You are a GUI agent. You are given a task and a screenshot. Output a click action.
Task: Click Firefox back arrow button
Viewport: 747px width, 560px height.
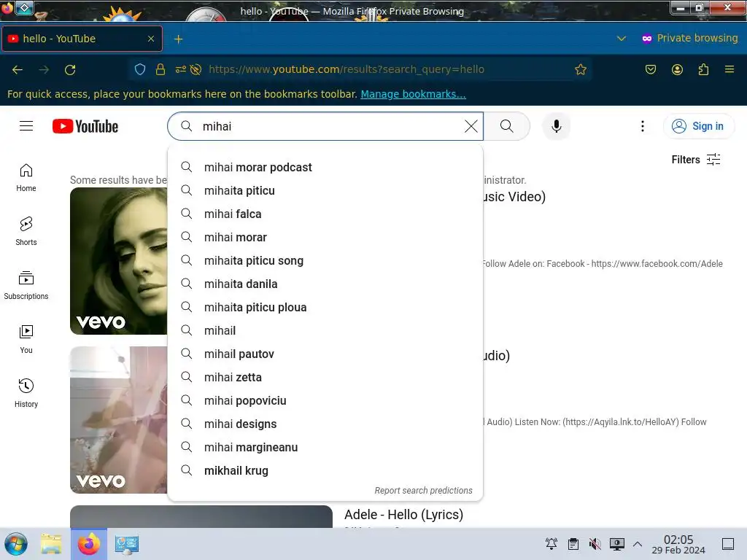click(x=18, y=69)
